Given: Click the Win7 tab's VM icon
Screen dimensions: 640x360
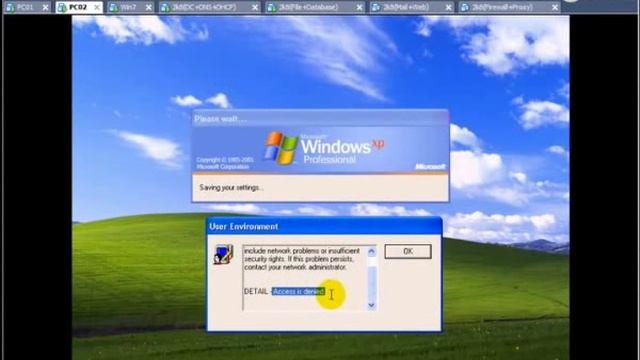Looking at the screenshot, I should pyautogui.click(x=114, y=7).
